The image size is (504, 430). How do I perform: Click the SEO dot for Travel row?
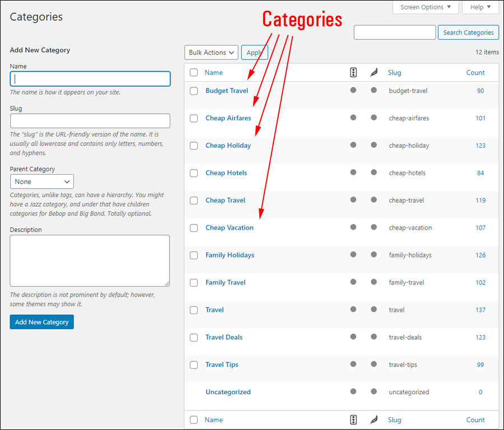(353, 309)
